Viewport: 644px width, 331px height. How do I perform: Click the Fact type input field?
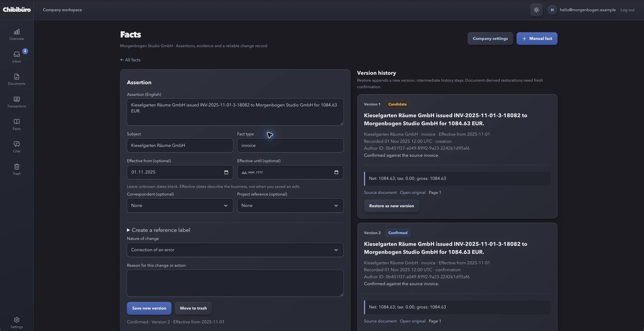pyautogui.click(x=290, y=145)
